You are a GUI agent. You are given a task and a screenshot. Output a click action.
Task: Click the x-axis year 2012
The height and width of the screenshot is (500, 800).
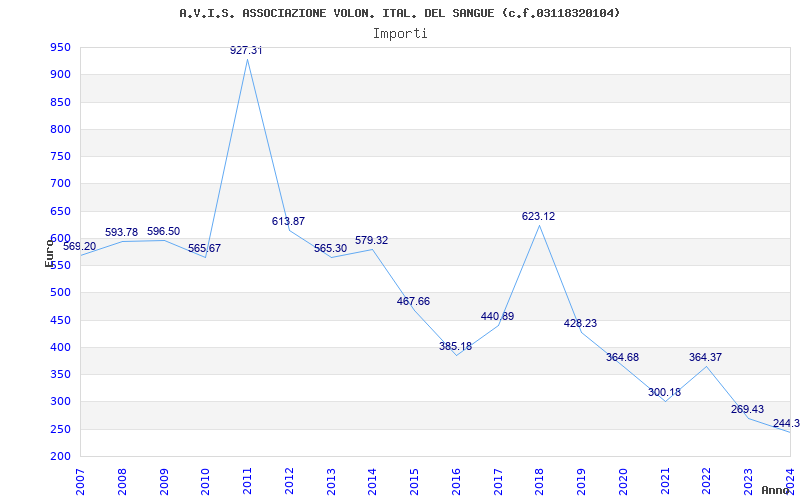coord(289,482)
